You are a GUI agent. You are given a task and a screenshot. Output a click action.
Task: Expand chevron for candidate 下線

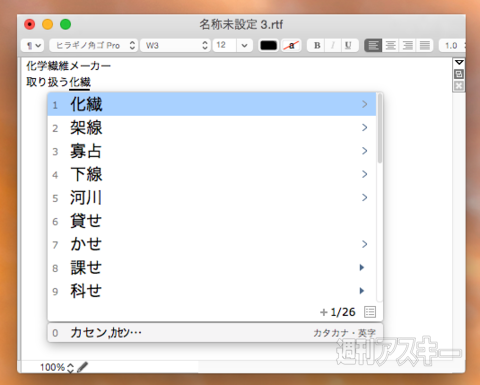click(x=365, y=174)
